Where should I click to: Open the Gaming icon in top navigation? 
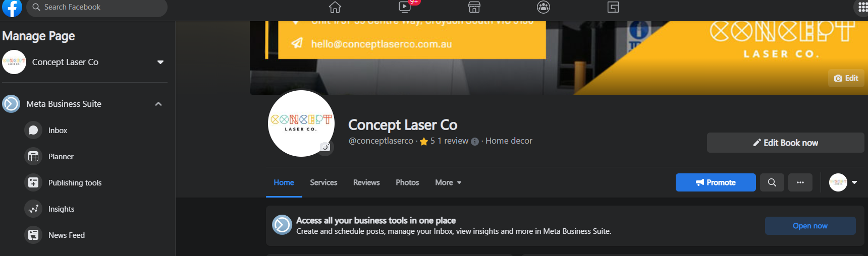613,7
